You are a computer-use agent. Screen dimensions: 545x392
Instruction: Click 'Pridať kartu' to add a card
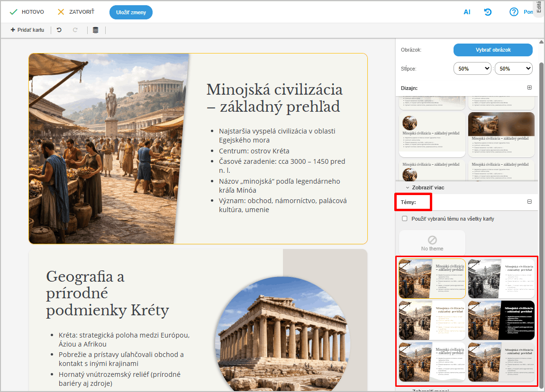[27, 30]
